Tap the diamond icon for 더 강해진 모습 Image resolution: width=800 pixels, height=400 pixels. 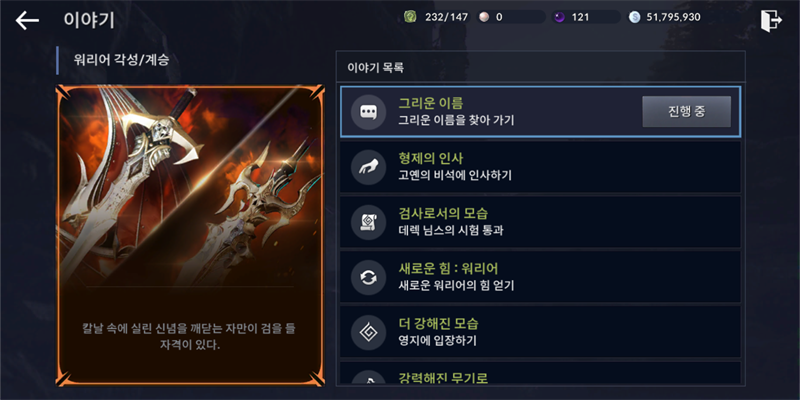(368, 333)
